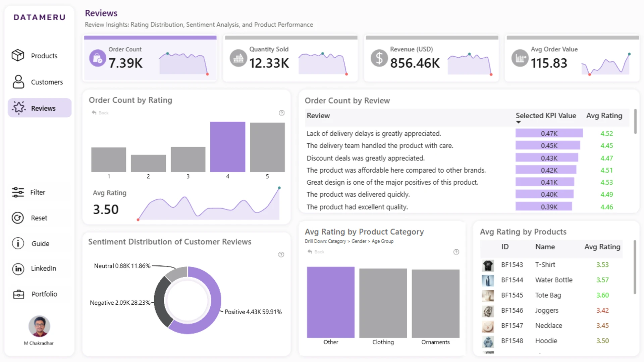Open the LinkedIn icon in sidebar
This screenshot has height=362, width=644.
pos(18,268)
